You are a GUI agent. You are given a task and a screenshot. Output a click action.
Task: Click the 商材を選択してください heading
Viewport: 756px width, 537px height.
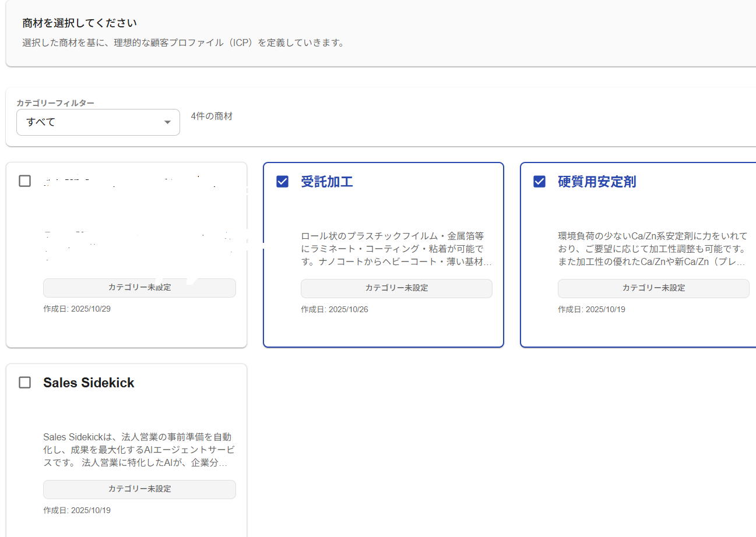click(79, 23)
